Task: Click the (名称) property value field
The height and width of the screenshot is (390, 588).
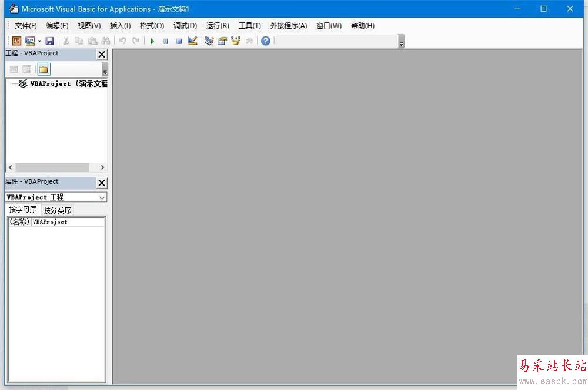Action: pos(68,222)
